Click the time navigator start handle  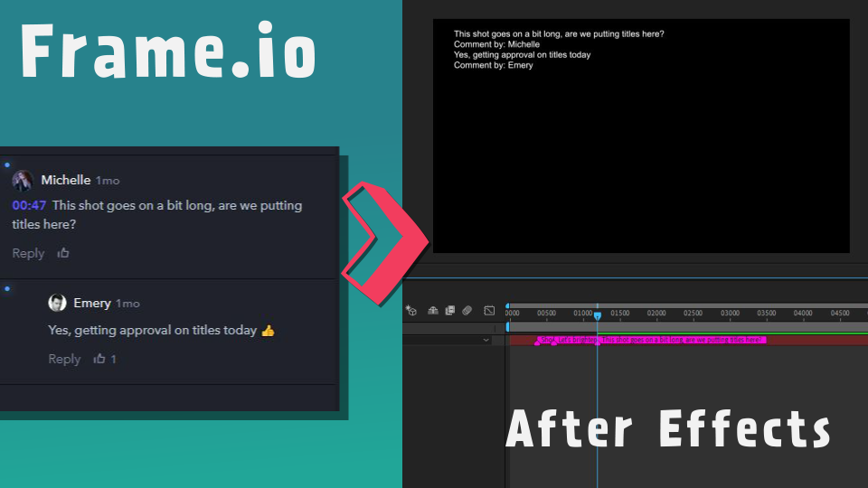pyautogui.click(x=507, y=305)
